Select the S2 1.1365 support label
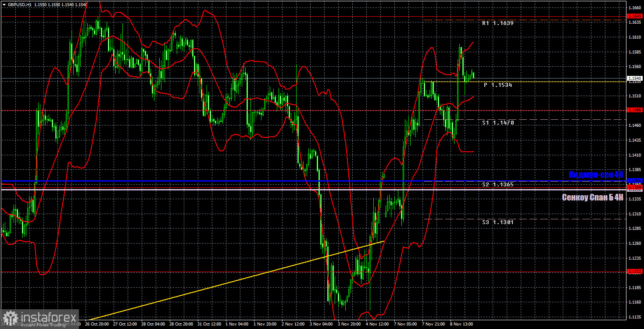The width and height of the screenshot is (644, 329). pos(497,185)
